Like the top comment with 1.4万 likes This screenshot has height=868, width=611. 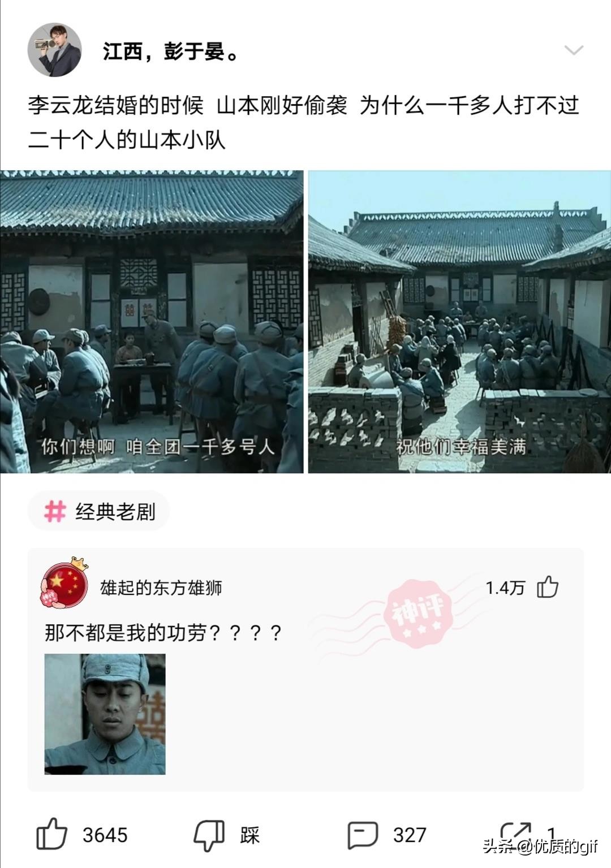(x=547, y=587)
